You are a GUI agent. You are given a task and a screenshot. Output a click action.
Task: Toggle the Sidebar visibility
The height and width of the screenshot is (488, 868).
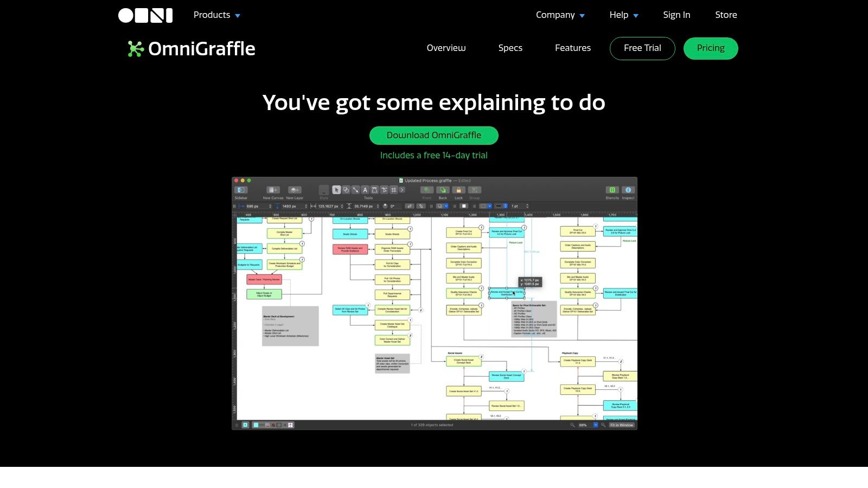coord(241,190)
